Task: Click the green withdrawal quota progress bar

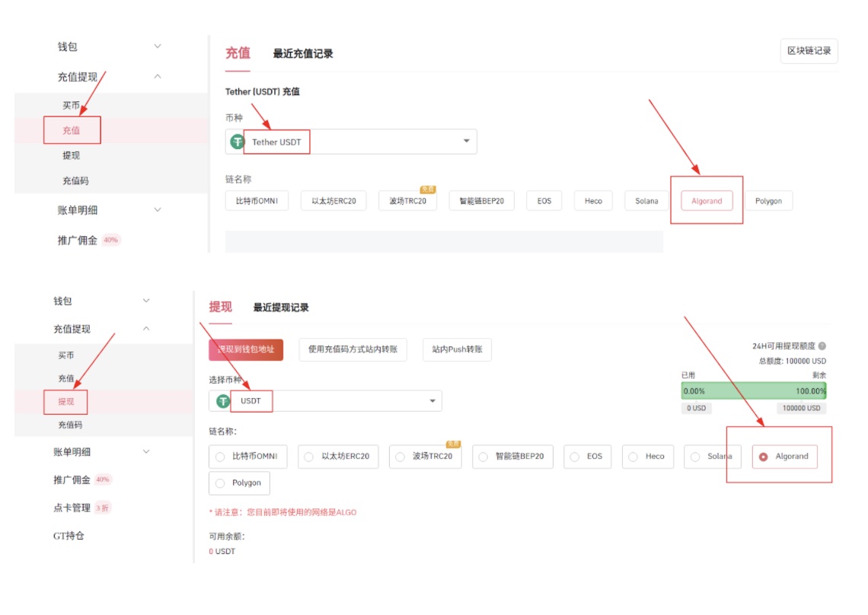Action: click(x=753, y=391)
